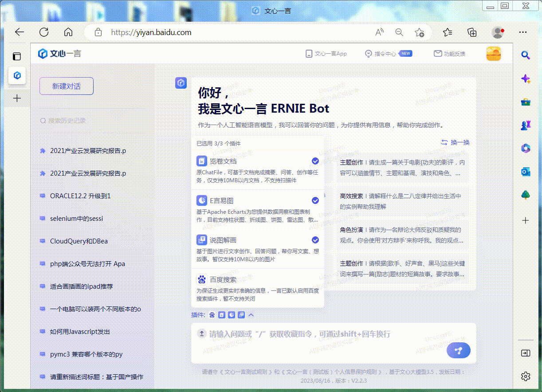The width and height of the screenshot is (542, 392).
Task: Open first pinned 2021产业云发展研究报告.p conversation
Action: coord(88,151)
